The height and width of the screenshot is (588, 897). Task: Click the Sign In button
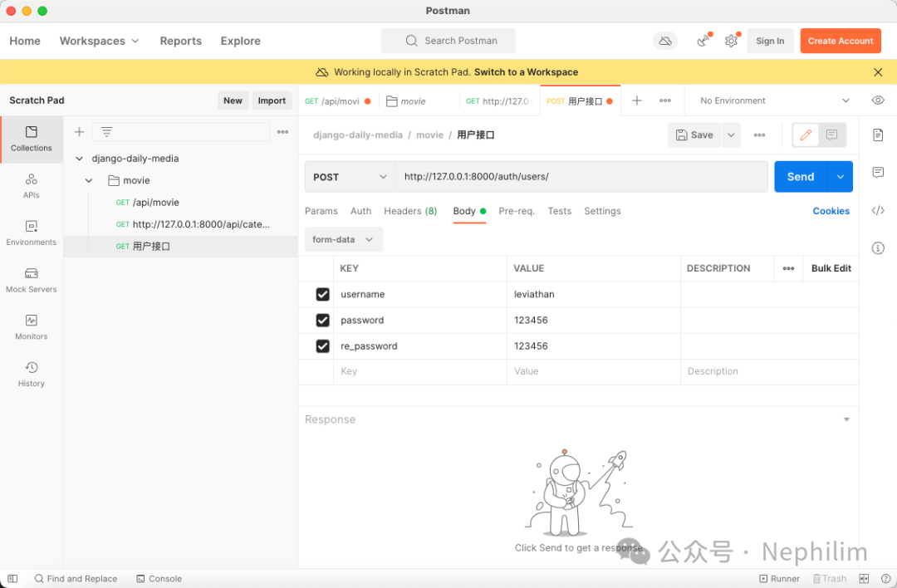[x=770, y=41]
